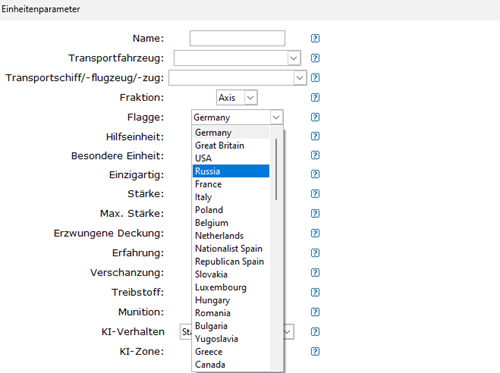Open help icon in Erfahrung row

coord(315,253)
